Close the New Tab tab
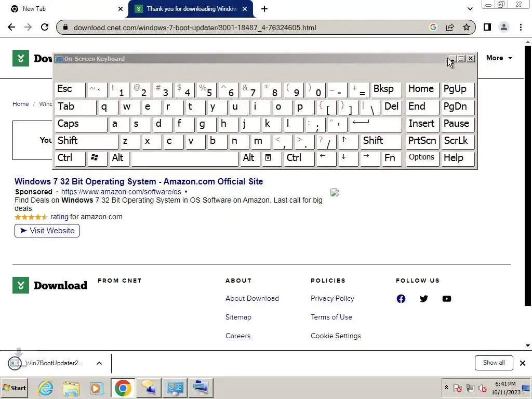Image resolution: width=532 pixels, height=399 pixels. click(x=121, y=9)
